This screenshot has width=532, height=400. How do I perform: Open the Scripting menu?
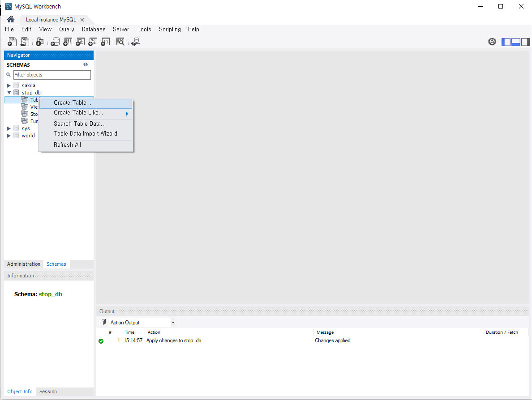pyautogui.click(x=170, y=30)
